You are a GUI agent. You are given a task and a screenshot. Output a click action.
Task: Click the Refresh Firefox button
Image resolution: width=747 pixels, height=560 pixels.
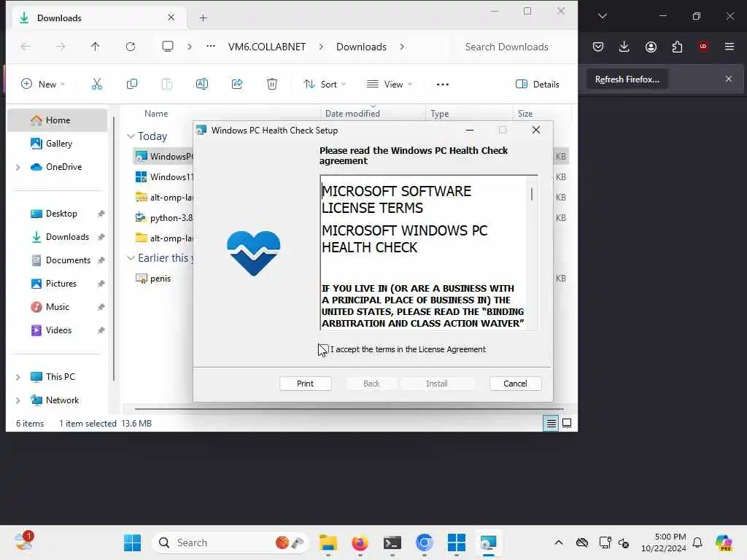pyautogui.click(x=627, y=79)
